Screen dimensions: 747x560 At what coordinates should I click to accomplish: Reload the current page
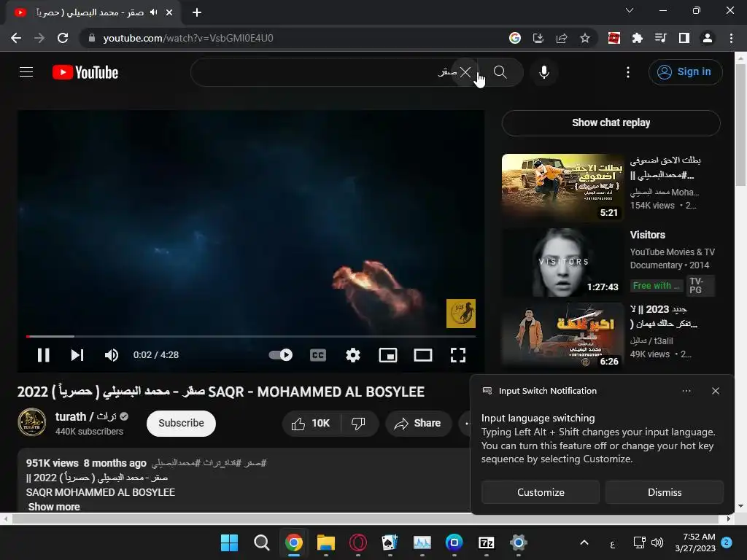[63, 38]
